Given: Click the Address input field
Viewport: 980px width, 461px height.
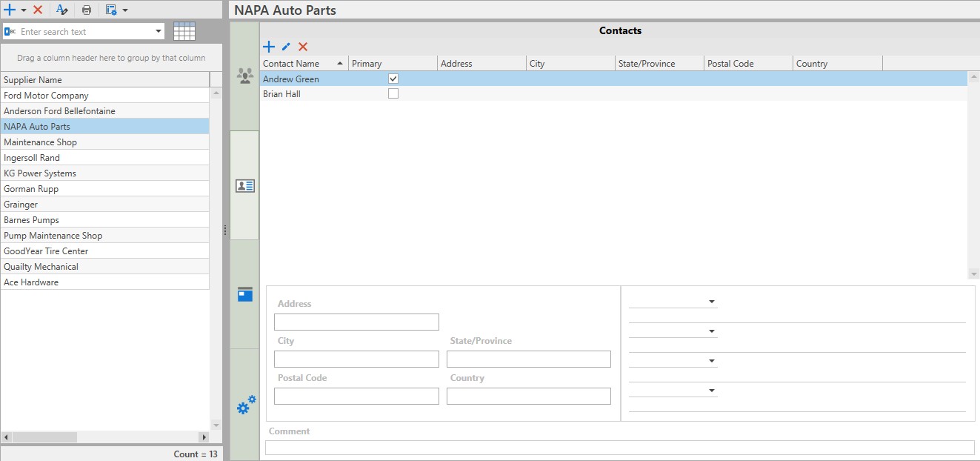Looking at the screenshot, I should point(356,322).
